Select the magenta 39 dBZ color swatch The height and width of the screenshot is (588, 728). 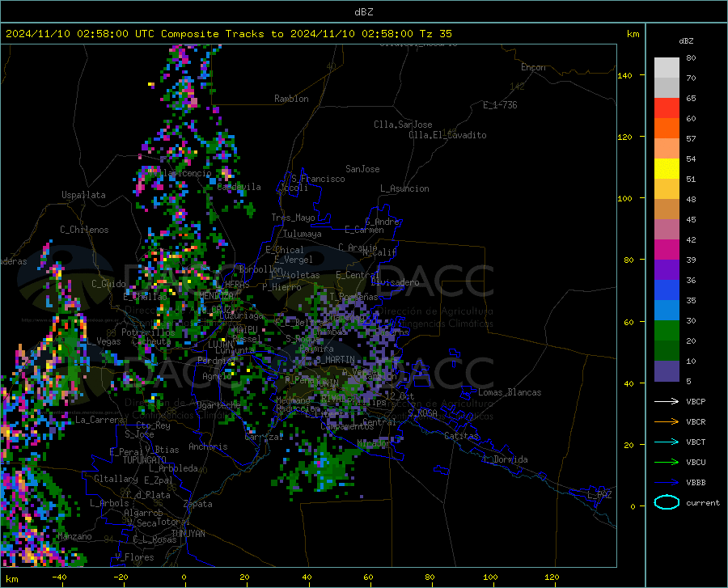pyautogui.click(x=667, y=250)
